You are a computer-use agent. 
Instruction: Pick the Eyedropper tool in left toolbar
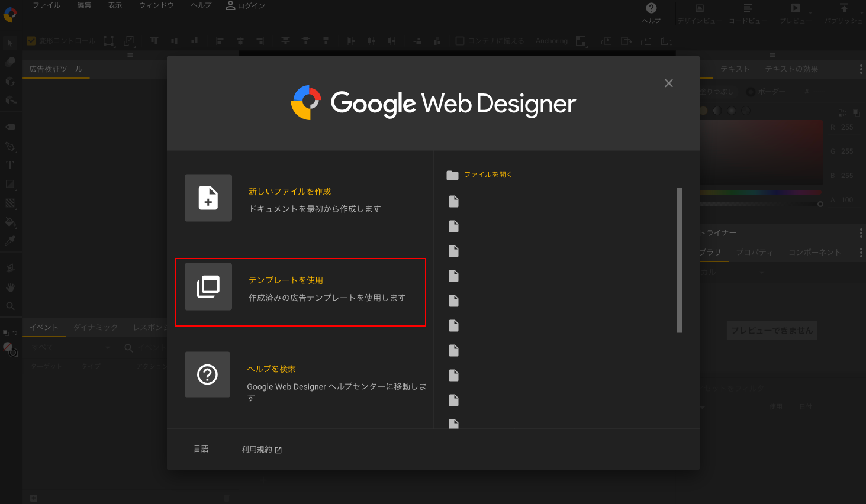[x=9, y=241]
